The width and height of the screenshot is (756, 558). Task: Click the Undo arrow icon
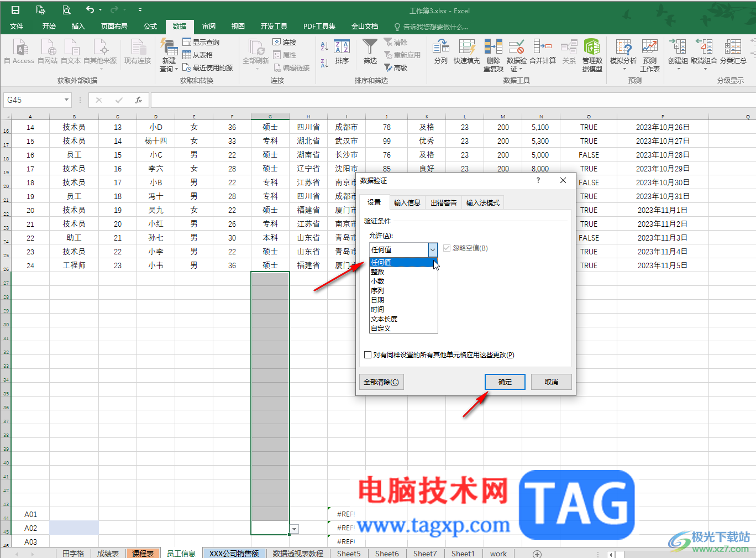(90, 10)
